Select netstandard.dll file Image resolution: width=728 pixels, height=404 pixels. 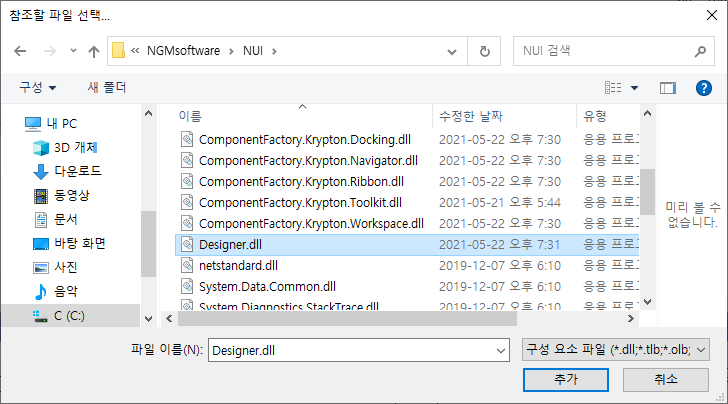(x=238, y=266)
